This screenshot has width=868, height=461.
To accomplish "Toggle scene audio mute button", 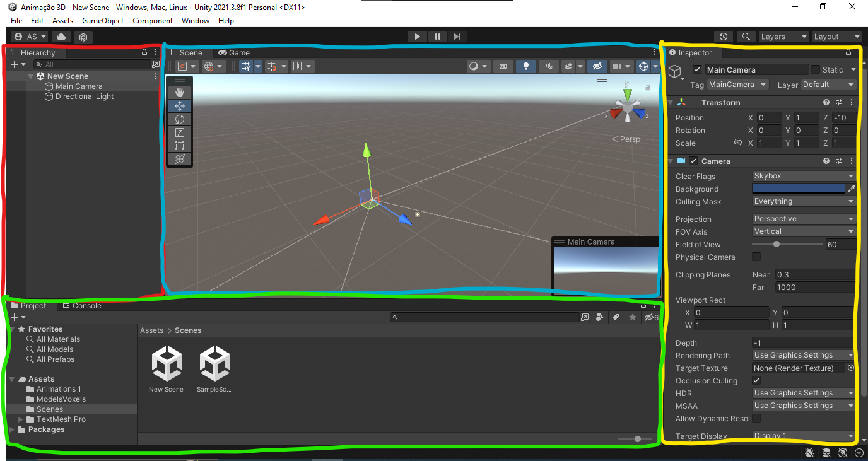I will [x=549, y=66].
